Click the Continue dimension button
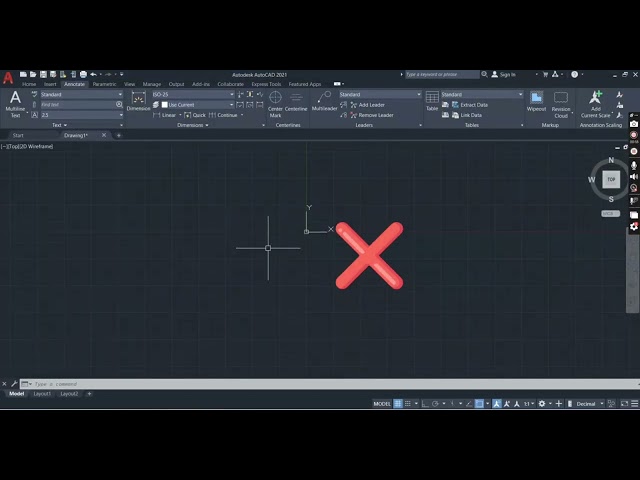The width and height of the screenshot is (640, 480). (224, 115)
